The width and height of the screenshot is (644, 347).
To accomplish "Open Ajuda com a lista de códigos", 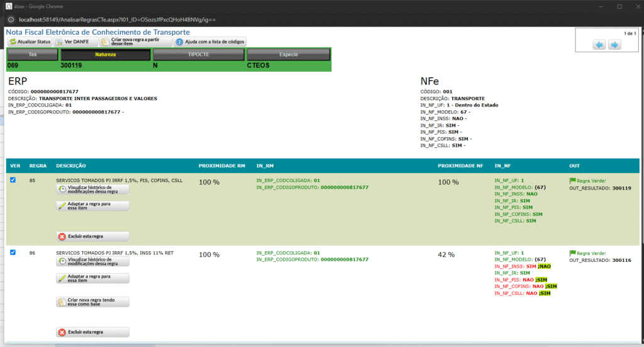I will tap(210, 42).
